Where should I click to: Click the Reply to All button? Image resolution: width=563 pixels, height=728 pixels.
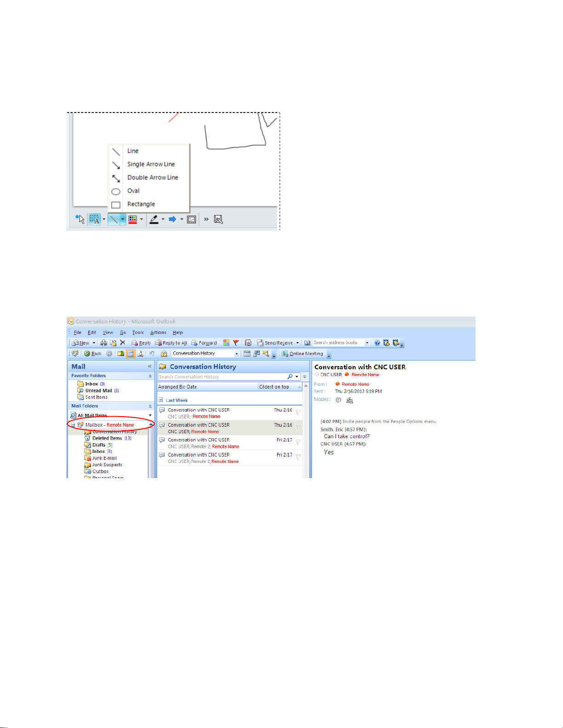coord(171,343)
